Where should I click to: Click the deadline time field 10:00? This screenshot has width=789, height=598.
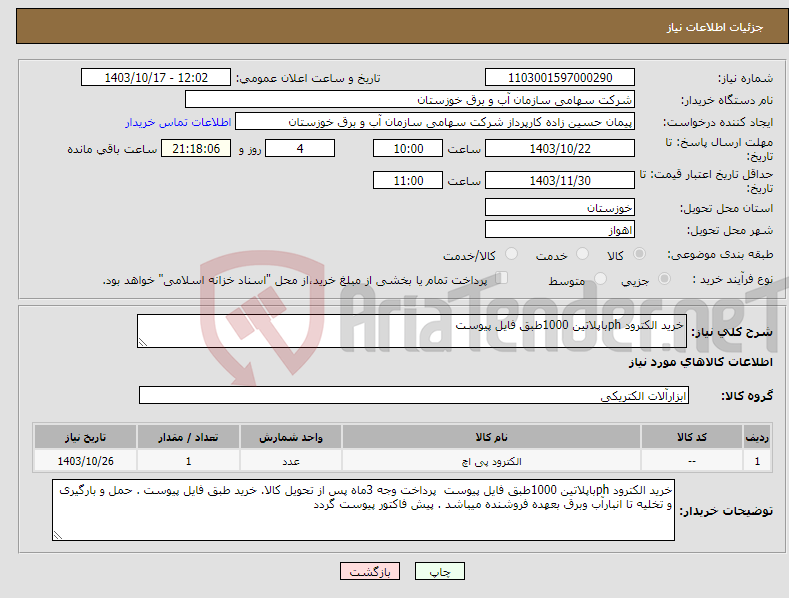click(408, 148)
